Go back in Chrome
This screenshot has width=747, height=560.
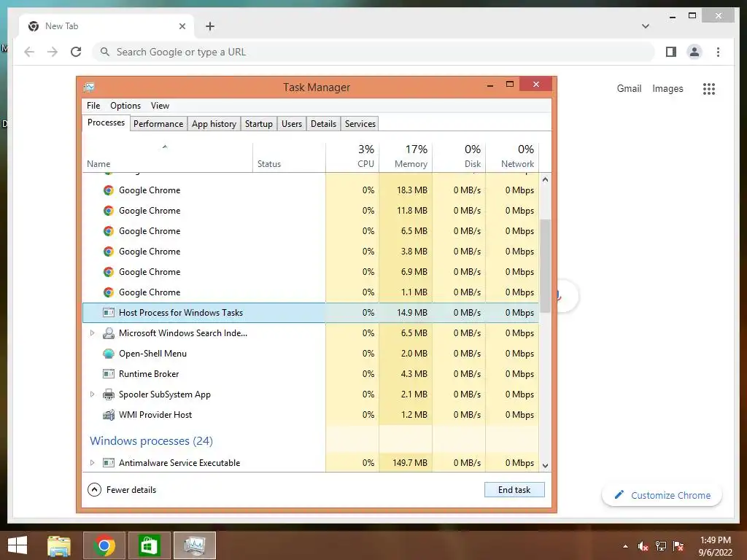pos(29,52)
